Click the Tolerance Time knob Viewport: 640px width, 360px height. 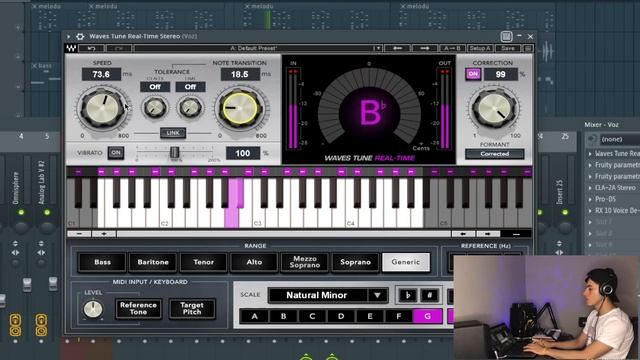190,108
